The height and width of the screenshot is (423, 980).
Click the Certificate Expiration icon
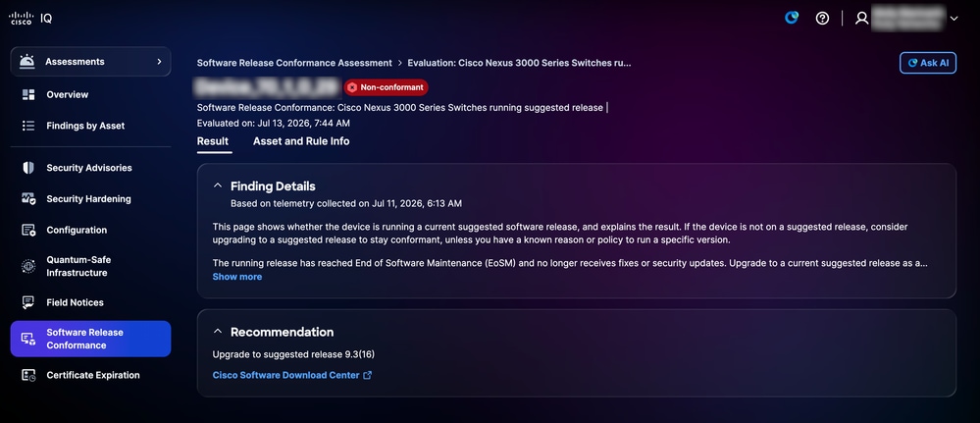[x=28, y=375]
